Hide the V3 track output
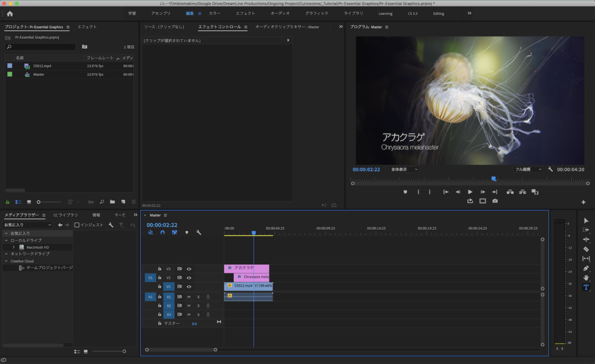The image size is (595, 364). click(189, 269)
